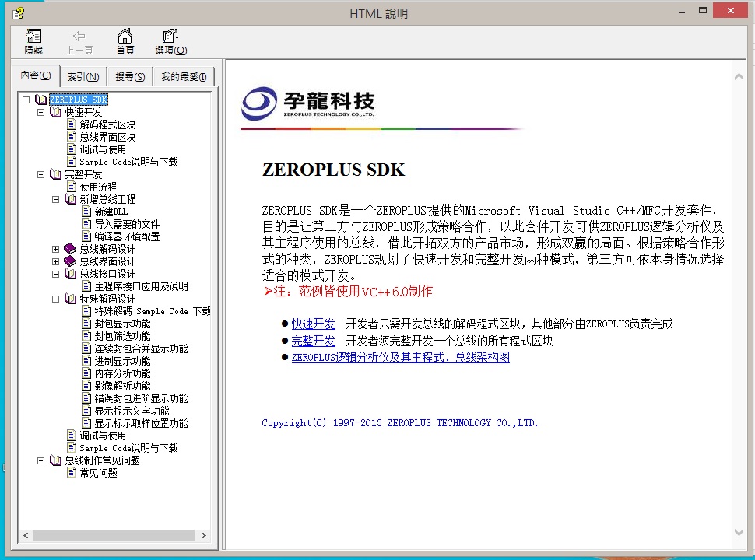Click the book icon beside 特殊解码设计
Screen dimensions: 755x560
coord(71,299)
